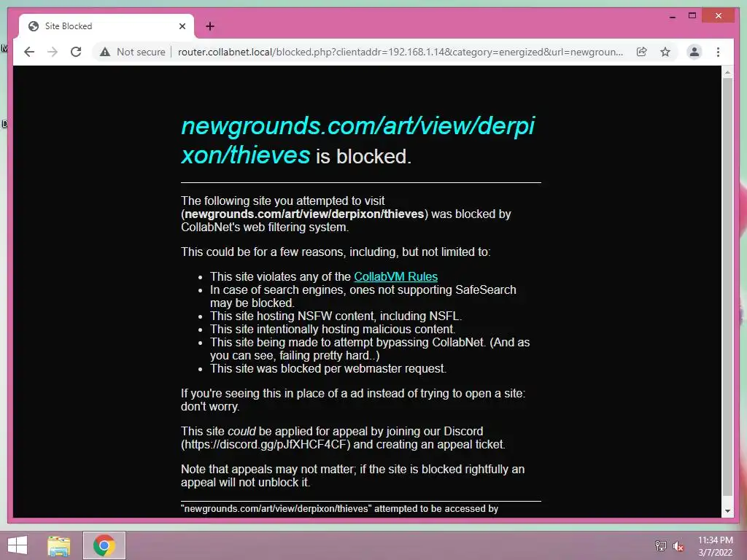Click the forward navigation arrow

pos(53,52)
